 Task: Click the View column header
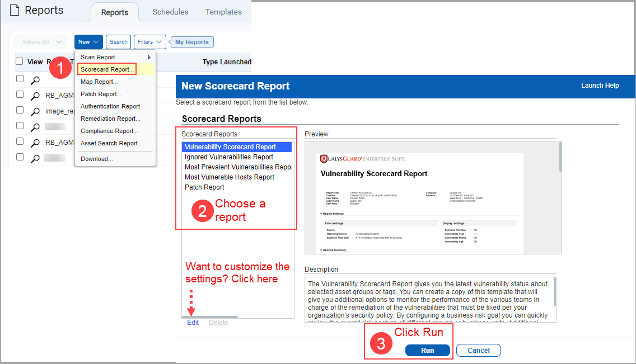[x=35, y=62]
